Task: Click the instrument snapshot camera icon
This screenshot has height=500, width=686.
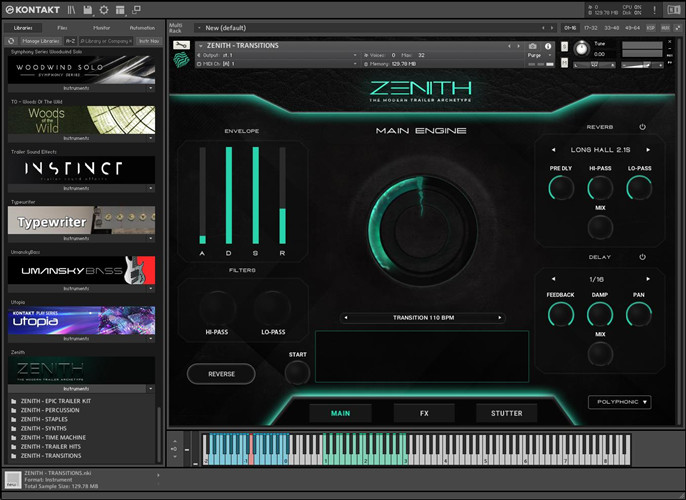Action: (x=533, y=46)
